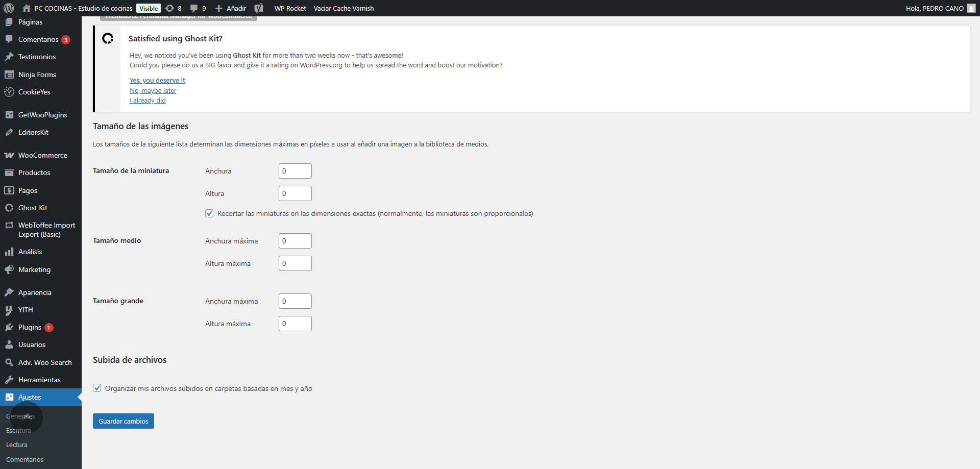Image resolution: width=980 pixels, height=469 pixels.
Task: Click the WordPress logo icon in admin bar
Action: click(9, 8)
